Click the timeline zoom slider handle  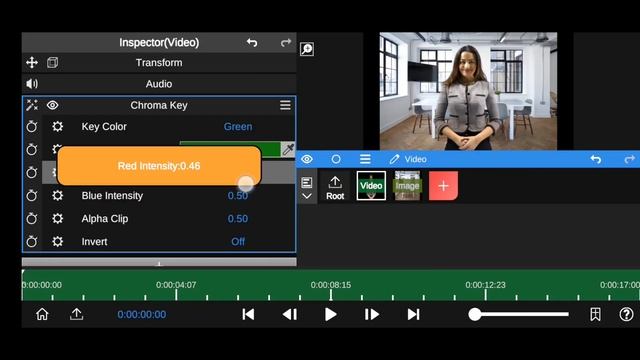pos(475,314)
